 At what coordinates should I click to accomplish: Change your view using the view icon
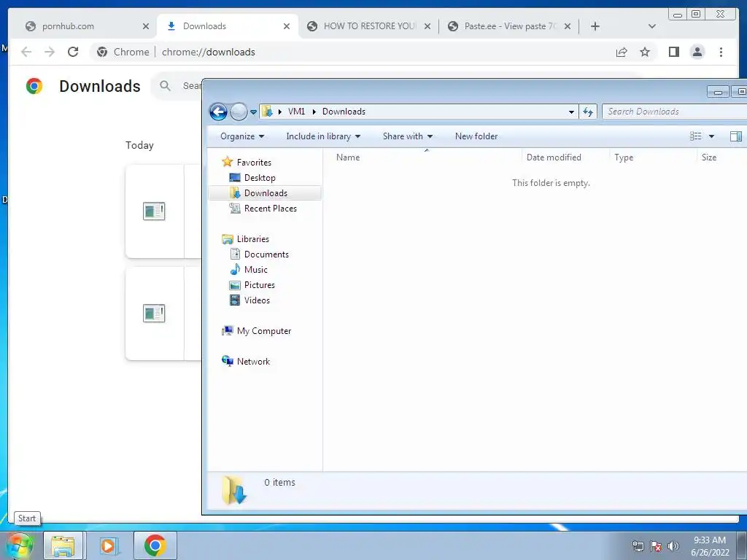tap(695, 136)
